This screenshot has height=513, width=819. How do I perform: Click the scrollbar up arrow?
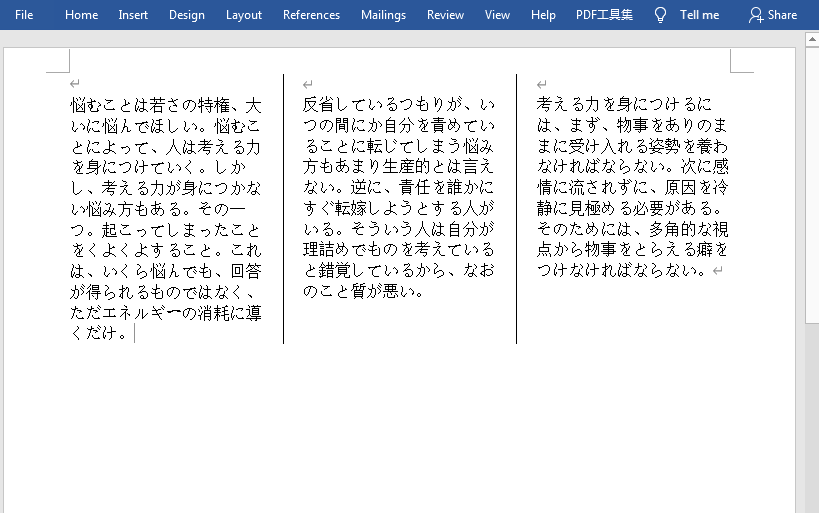(x=812, y=39)
